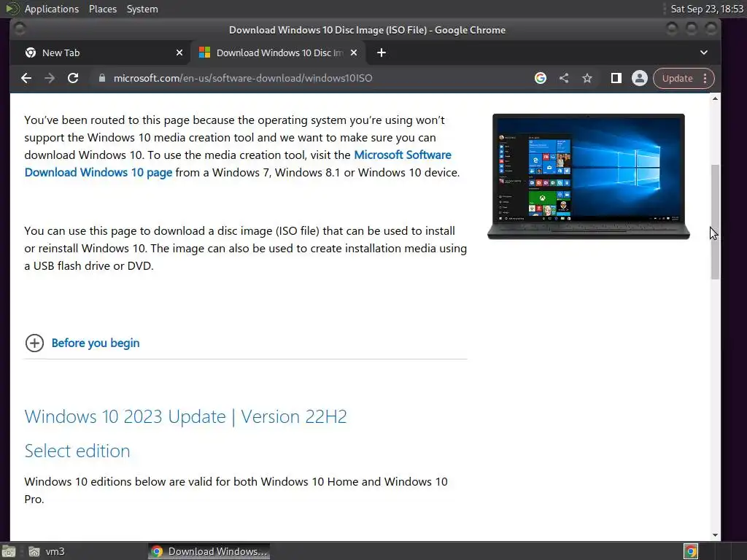Click the clock showing Sat Sep 23
Viewport: 747px width, 560px height.
pos(707,9)
